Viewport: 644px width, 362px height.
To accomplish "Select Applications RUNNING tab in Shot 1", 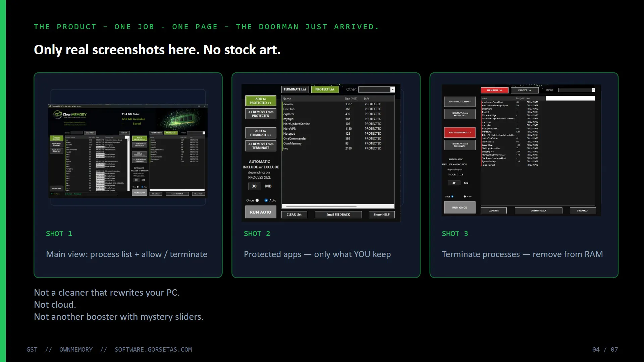I will pyautogui.click(x=56, y=144).
